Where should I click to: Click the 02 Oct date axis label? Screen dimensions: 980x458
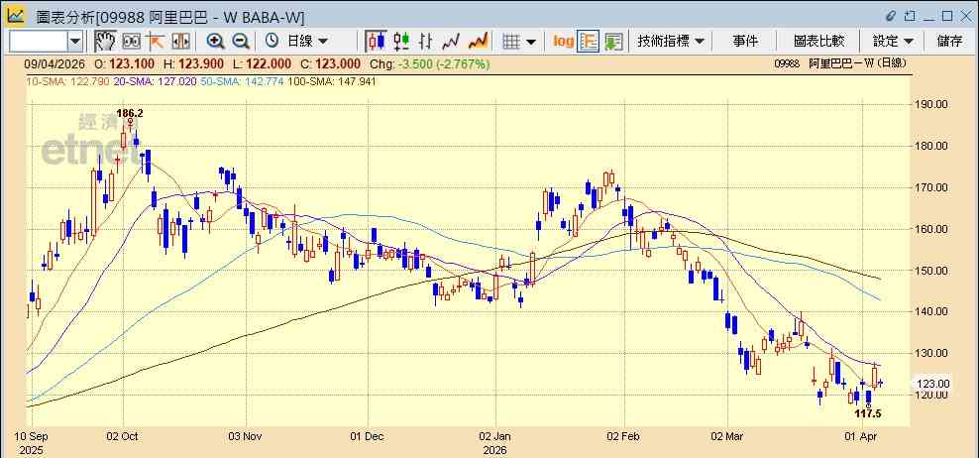(123, 436)
